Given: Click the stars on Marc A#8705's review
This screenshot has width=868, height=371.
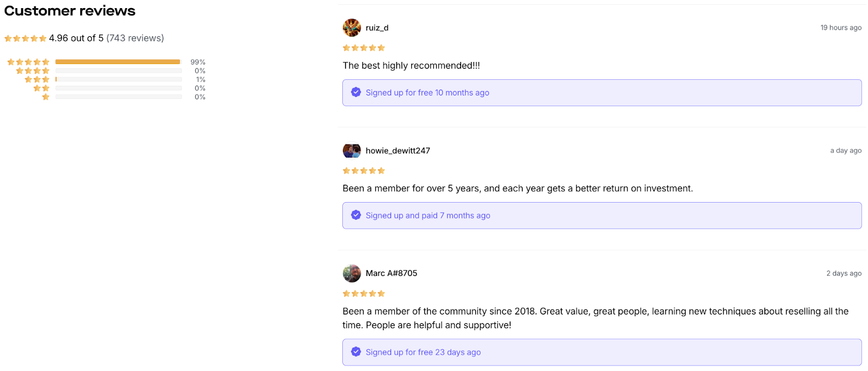Looking at the screenshot, I should coord(363,293).
